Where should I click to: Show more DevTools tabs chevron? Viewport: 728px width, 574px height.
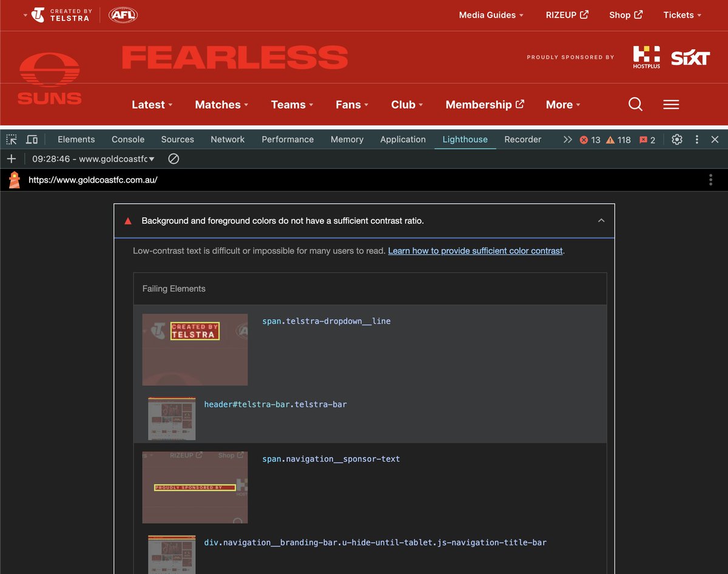[x=567, y=140]
